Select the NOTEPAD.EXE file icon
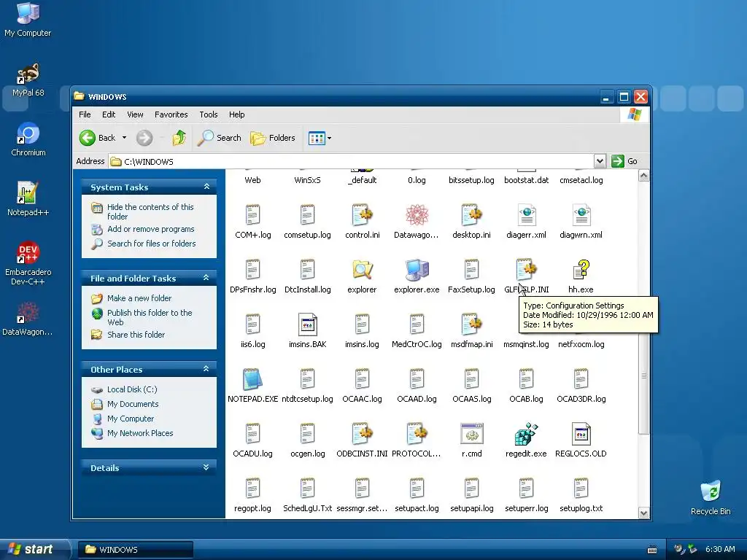The width and height of the screenshot is (747, 560). pos(252,380)
